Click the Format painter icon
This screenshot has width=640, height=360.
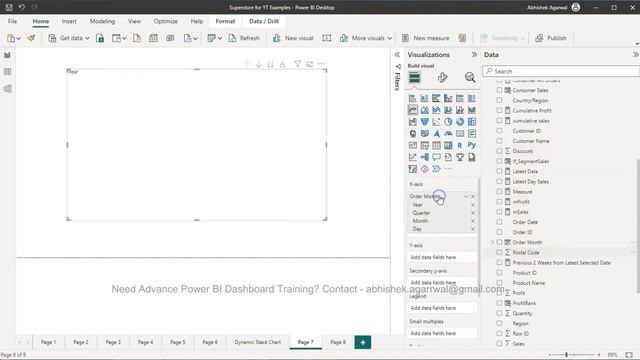point(31,38)
